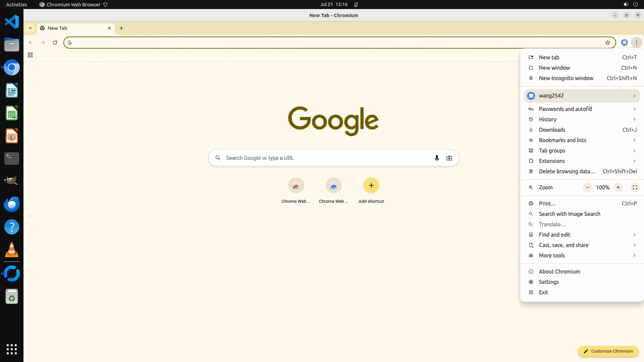Open Google Lens image search camera icon

tap(449, 158)
